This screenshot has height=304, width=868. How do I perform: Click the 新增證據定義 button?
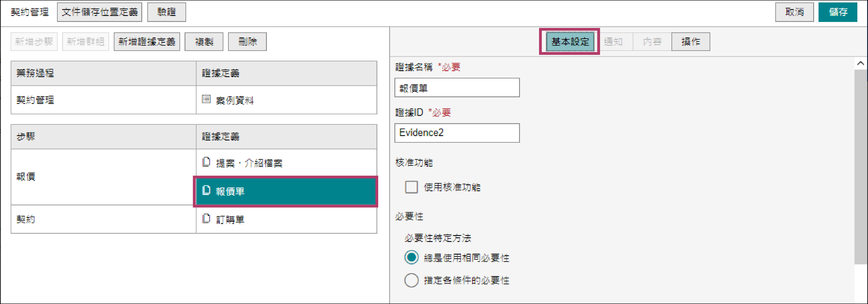[x=147, y=42]
